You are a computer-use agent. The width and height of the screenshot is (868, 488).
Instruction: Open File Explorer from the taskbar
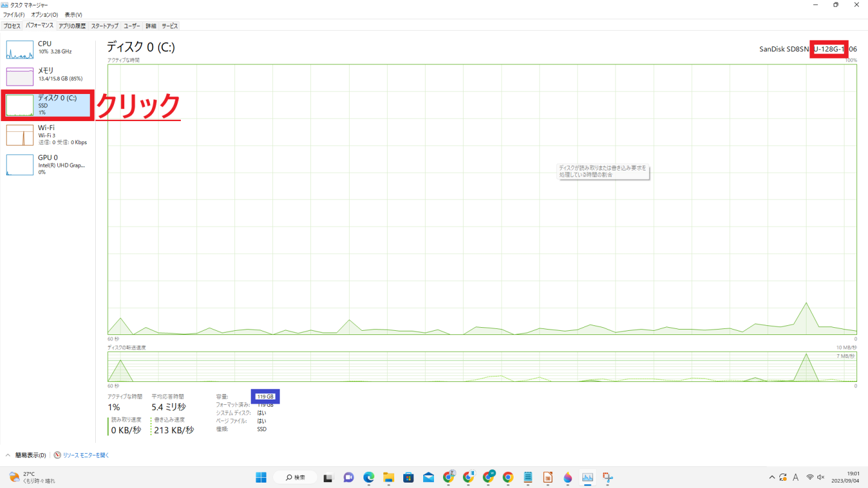(388, 478)
